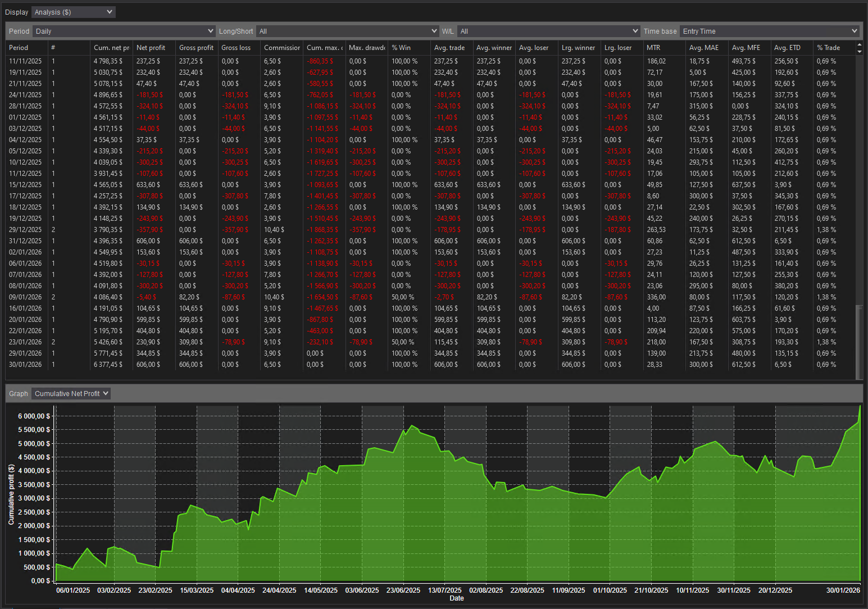Sort rows by Cum. net profit column
868x609 pixels.
111,48
